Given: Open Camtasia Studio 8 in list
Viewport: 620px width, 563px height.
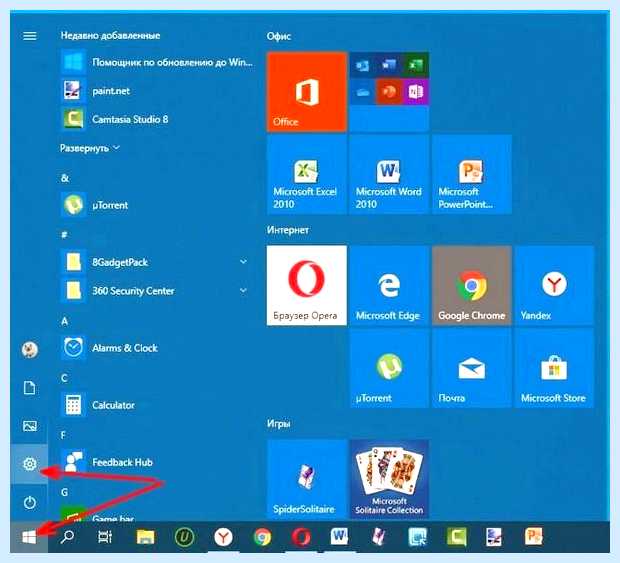Looking at the screenshot, I should (157, 119).
